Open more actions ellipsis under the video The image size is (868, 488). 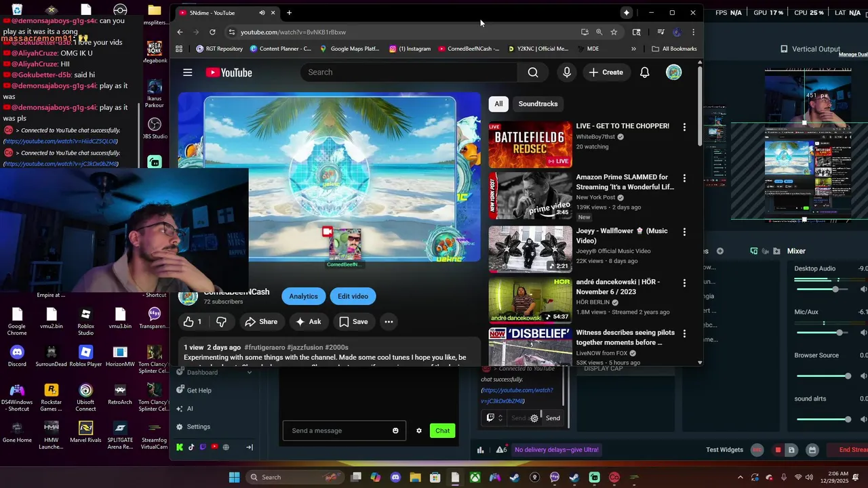point(389,322)
